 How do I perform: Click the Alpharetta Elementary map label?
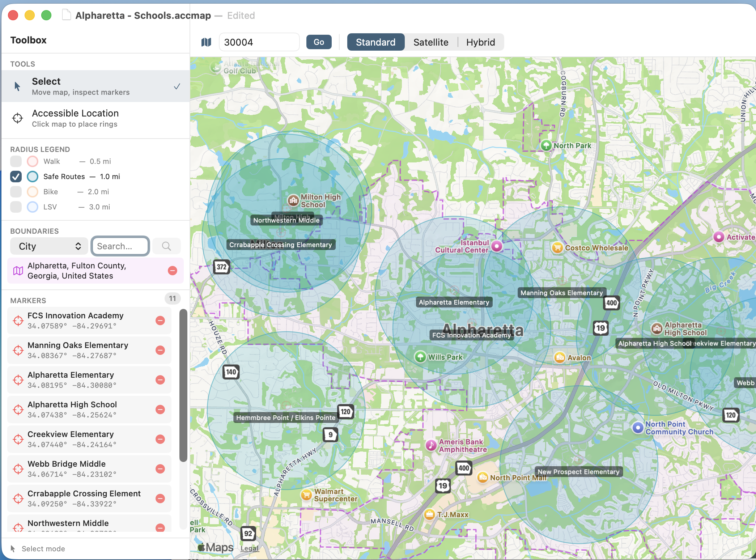[x=454, y=302]
